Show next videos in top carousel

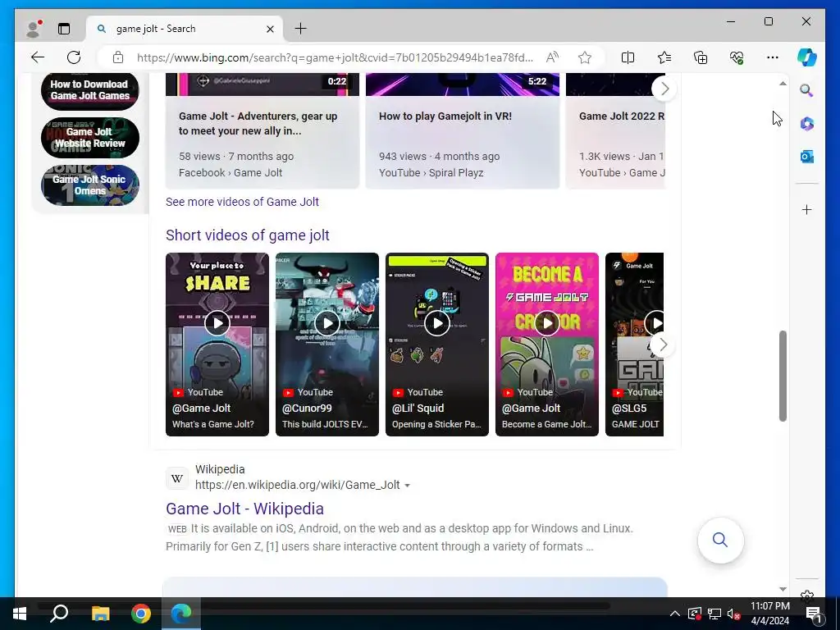(664, 89)
